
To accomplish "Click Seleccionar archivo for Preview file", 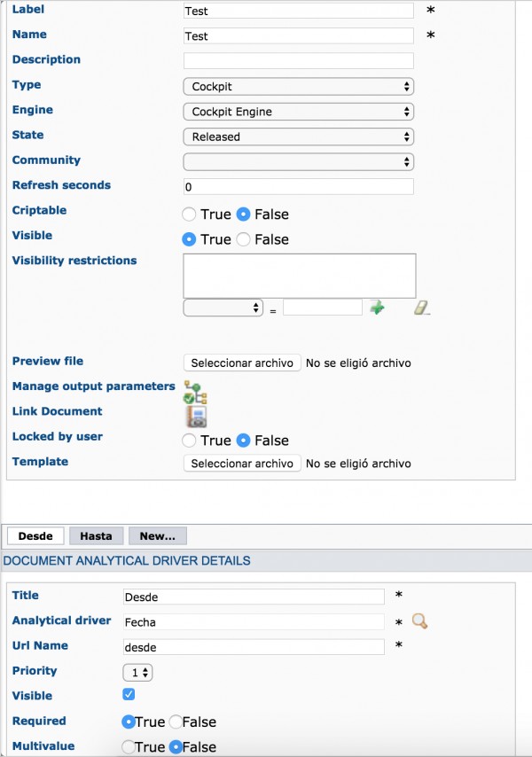I will tap(242, 363).
